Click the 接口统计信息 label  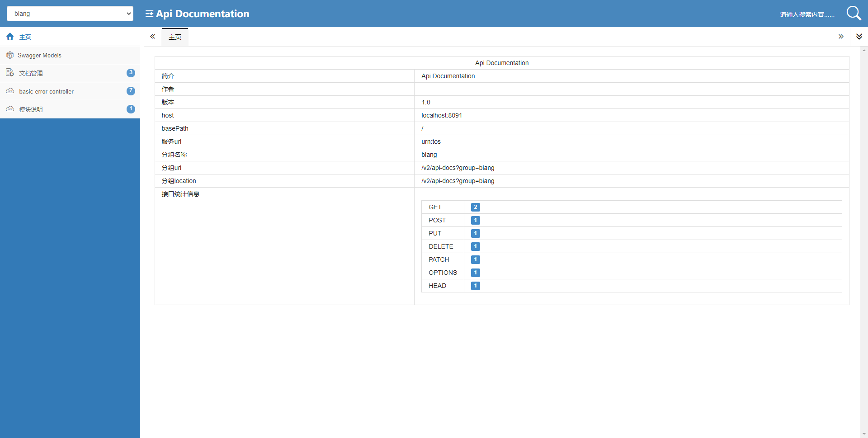[180, 194]
